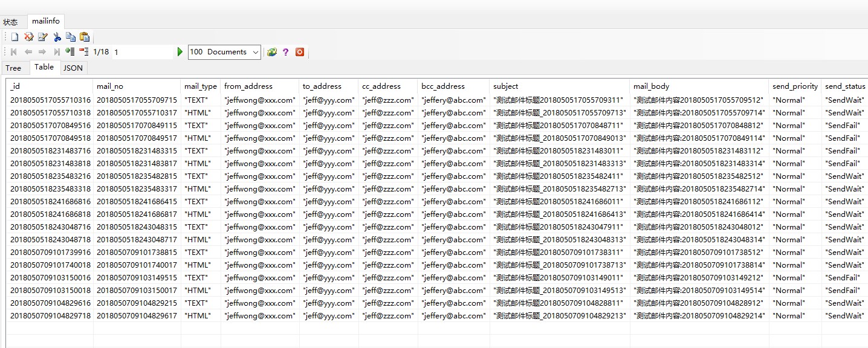Select _id cell 2018050517055710318
The image size is (868, 348).
point(50,113)
